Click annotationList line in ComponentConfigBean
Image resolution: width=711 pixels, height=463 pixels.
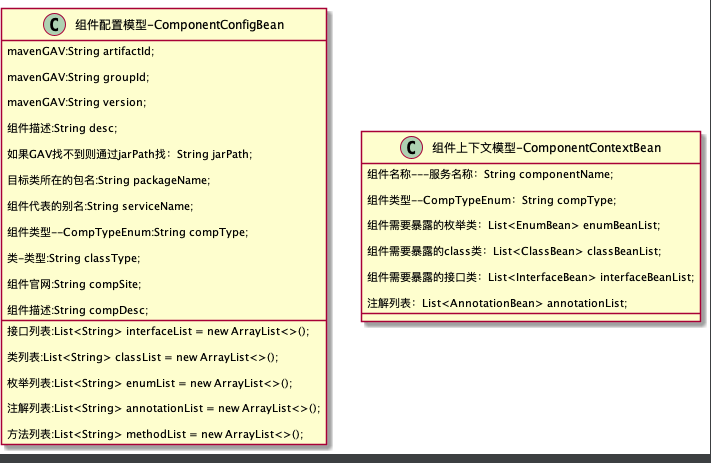coord(164,409)
